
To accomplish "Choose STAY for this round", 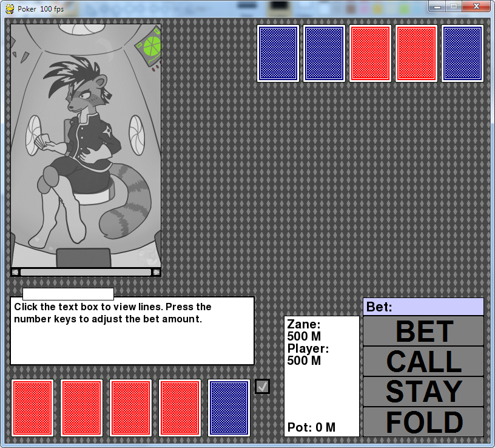I will [423, 392].
